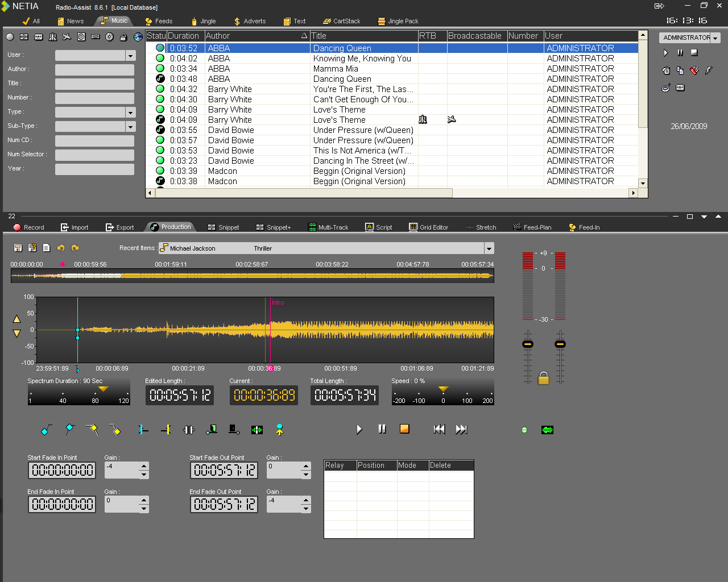Click the Import button
This screenshot has height=582, width=728.
[x=75, y=227]
